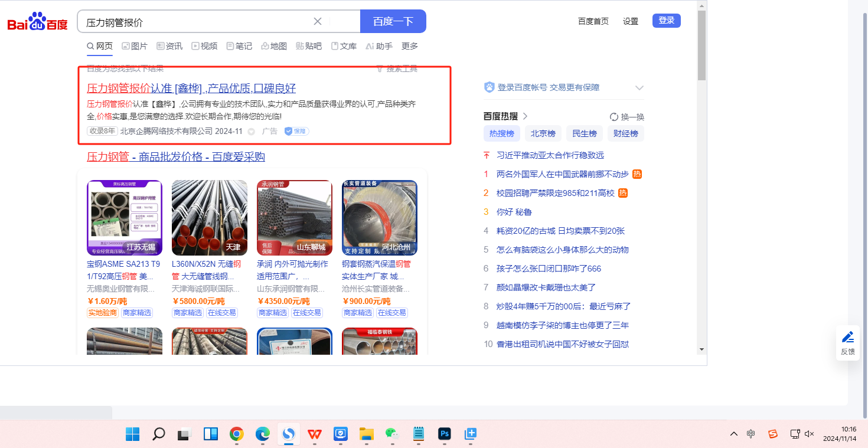Open the Widgets panel on the taskbar
The width and height of the screenshot is (868, 448).
click(x=211, y=434)
